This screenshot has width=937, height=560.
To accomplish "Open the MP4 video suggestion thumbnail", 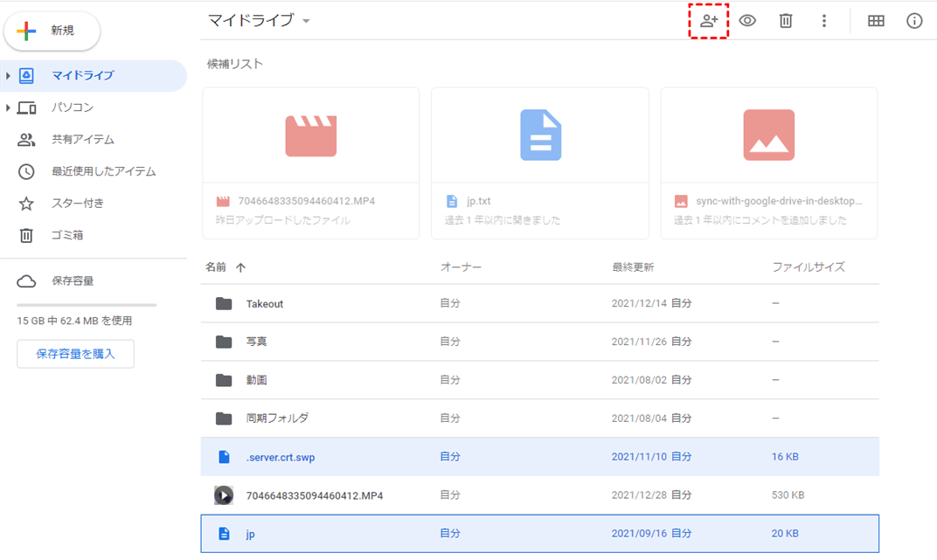I will tap(311, 135).
